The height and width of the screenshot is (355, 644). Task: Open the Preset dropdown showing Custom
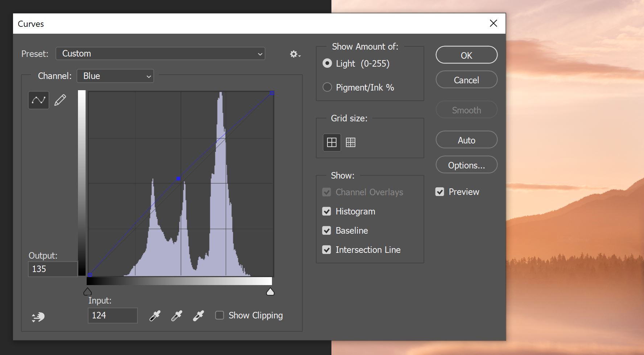(160, 54)
